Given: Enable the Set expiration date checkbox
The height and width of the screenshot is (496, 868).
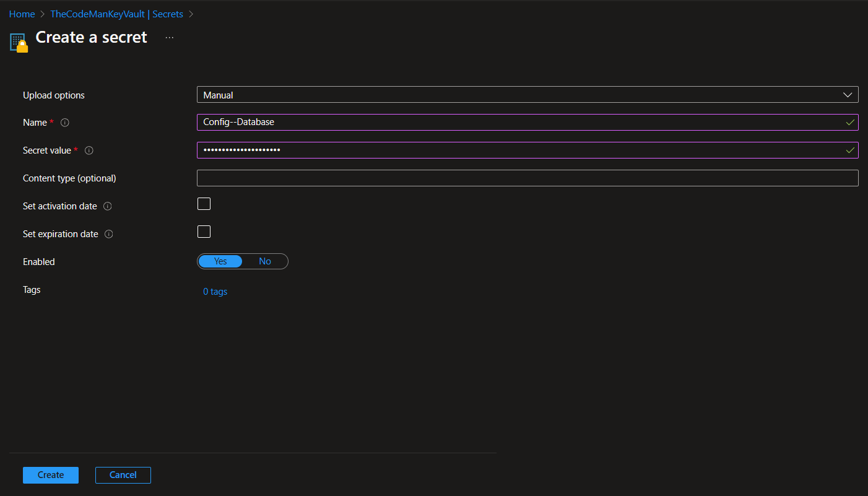Looking at the screenshot, I should click(x=204, y=232).
